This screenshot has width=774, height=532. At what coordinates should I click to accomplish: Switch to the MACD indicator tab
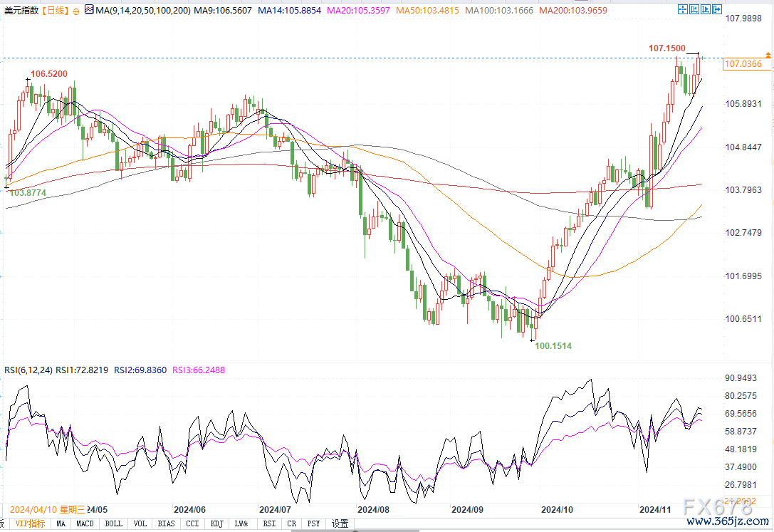pos(85,523)
